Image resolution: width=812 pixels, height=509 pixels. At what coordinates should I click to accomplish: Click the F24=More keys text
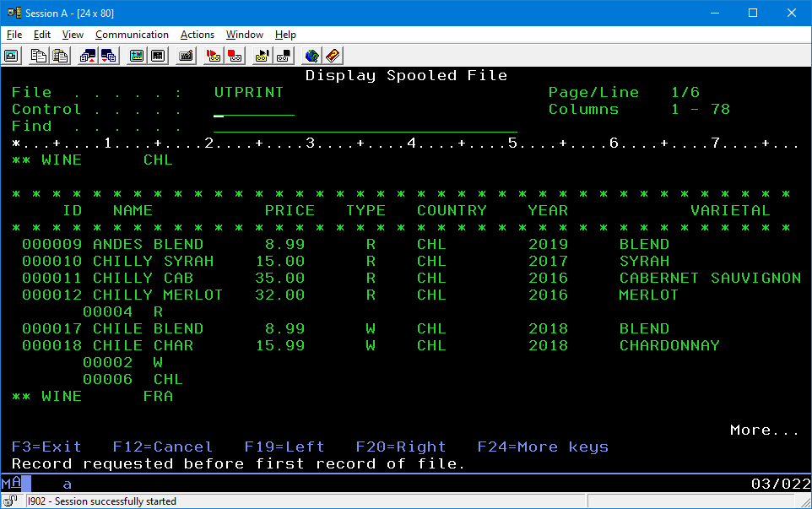(543, 447)
